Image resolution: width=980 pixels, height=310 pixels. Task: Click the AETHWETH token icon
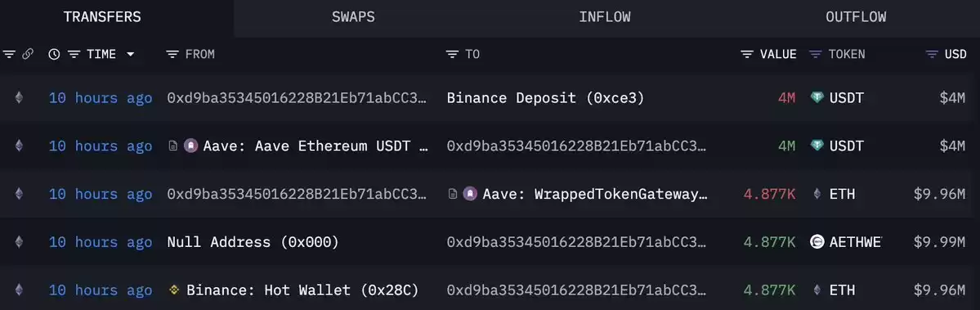tap(817, 242)
